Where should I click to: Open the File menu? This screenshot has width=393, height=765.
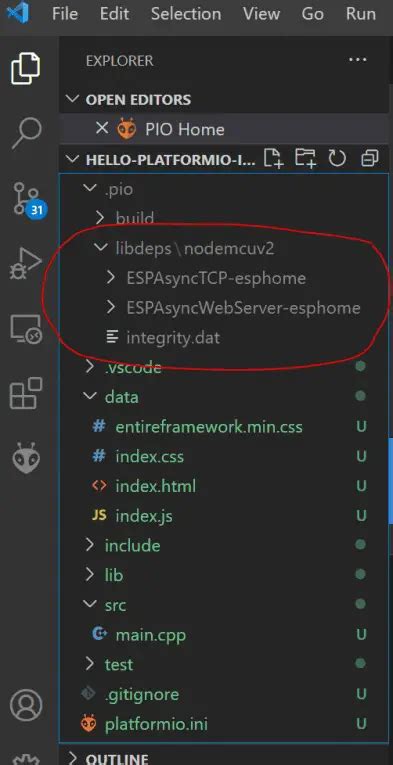coord(64,14)
